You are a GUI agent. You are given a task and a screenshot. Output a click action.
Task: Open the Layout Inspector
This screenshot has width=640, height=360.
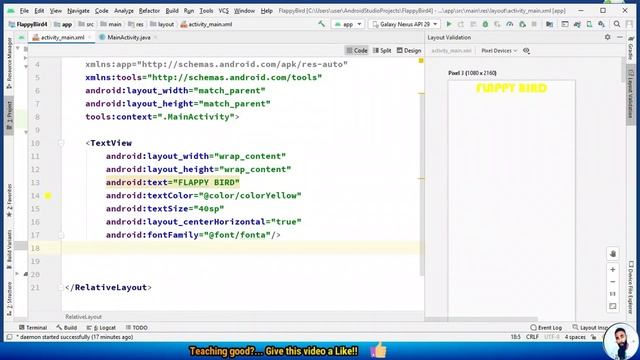[x=591, y=327]
